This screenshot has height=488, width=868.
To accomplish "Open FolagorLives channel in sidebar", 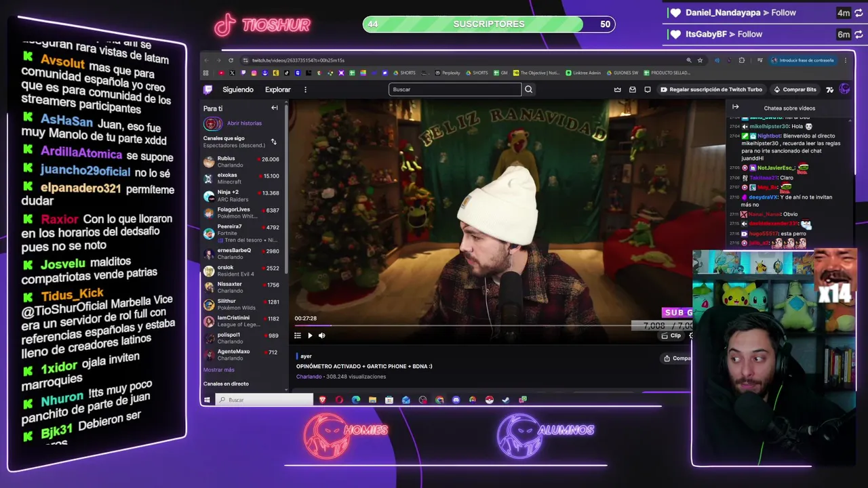I will pyautogui.click(x=241, y=213).
